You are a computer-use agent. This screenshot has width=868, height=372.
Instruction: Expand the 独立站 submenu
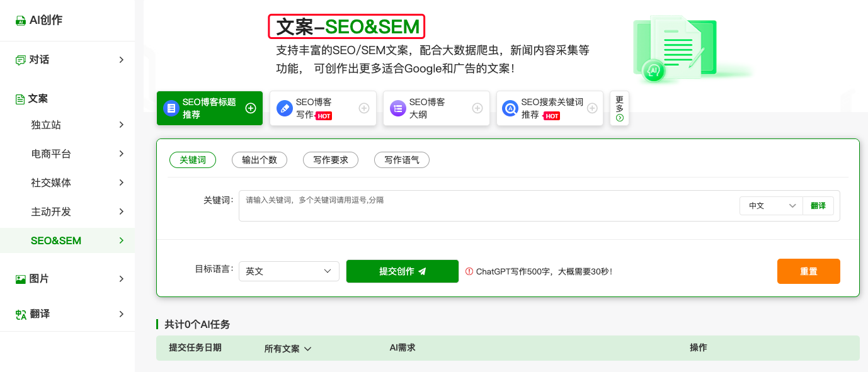coord(76,125)
